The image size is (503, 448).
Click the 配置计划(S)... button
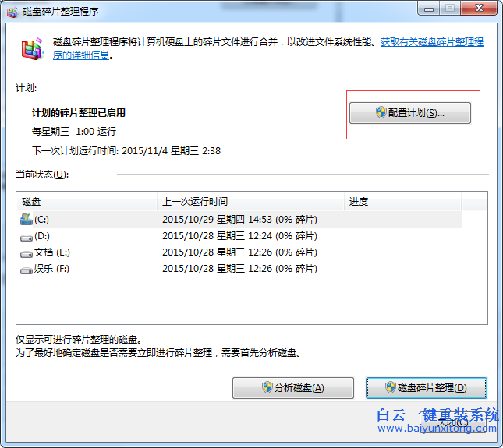coord(410,113)
